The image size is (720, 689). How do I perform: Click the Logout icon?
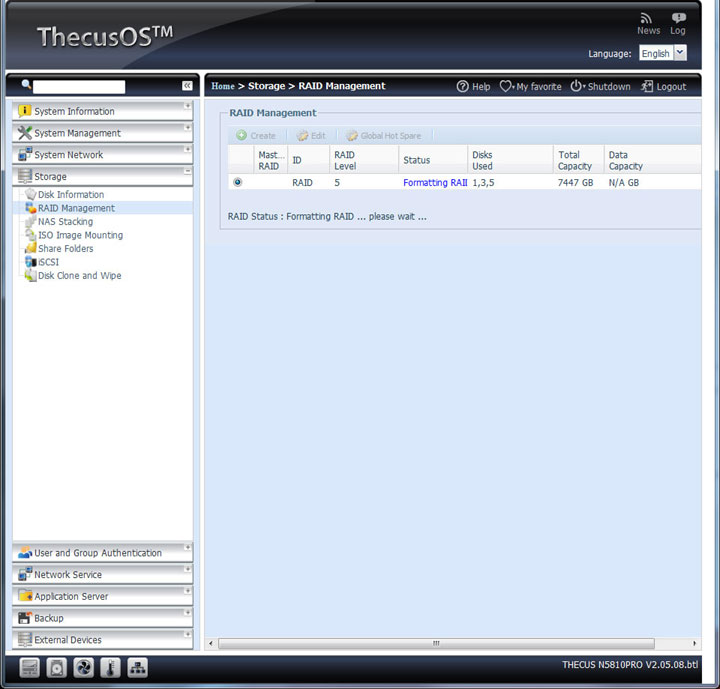pos(647,86)
